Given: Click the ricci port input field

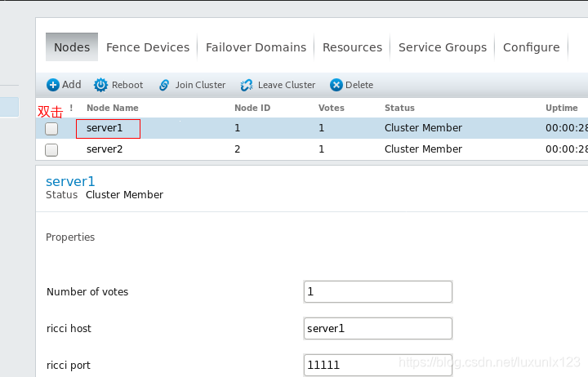Looking at the screenshot, I should coord(377,365).
